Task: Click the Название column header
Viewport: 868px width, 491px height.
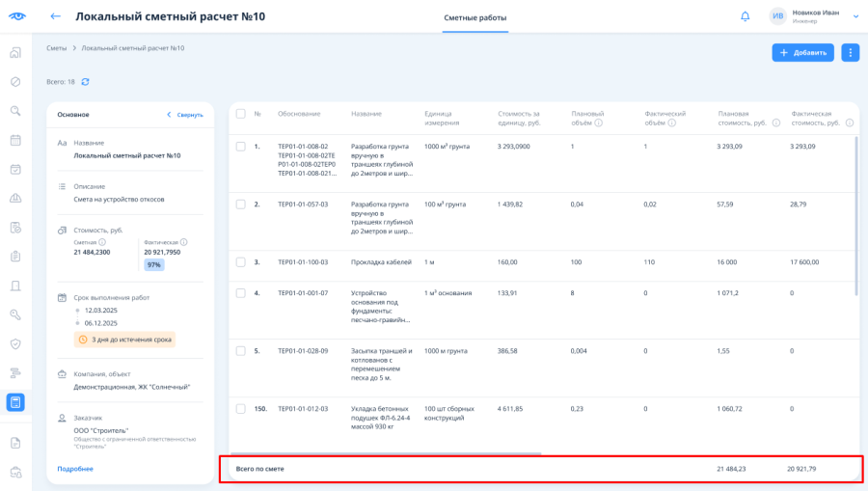Action: click(x=366, y=114)
